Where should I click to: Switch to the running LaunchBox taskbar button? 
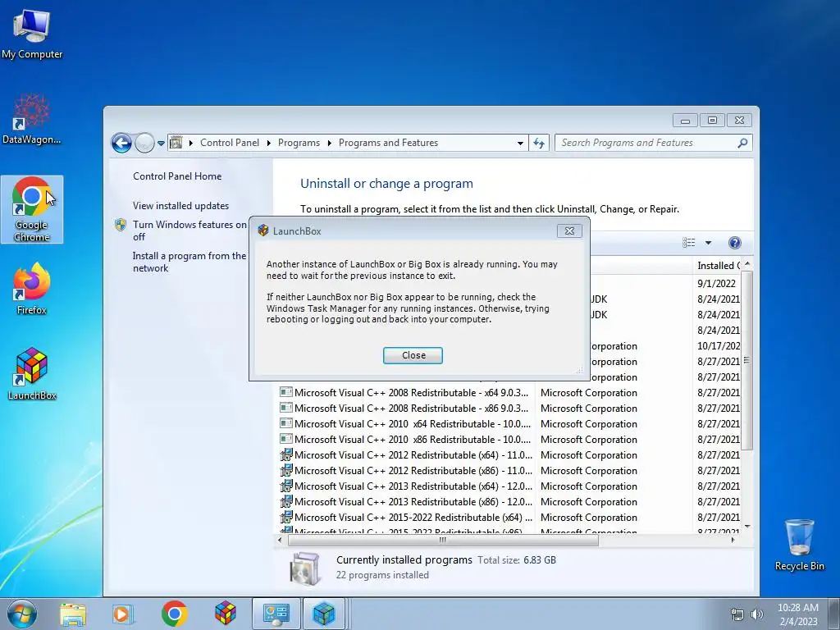pos(324,614)
